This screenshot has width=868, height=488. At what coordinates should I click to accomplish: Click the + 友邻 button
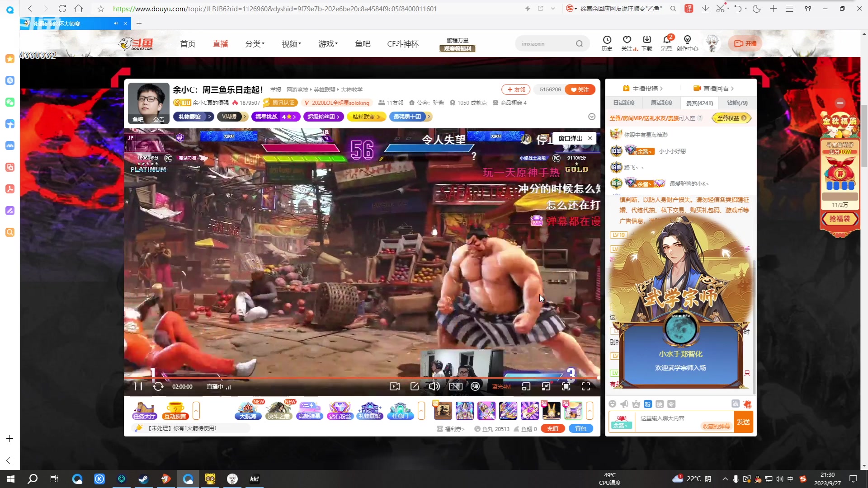516,89
